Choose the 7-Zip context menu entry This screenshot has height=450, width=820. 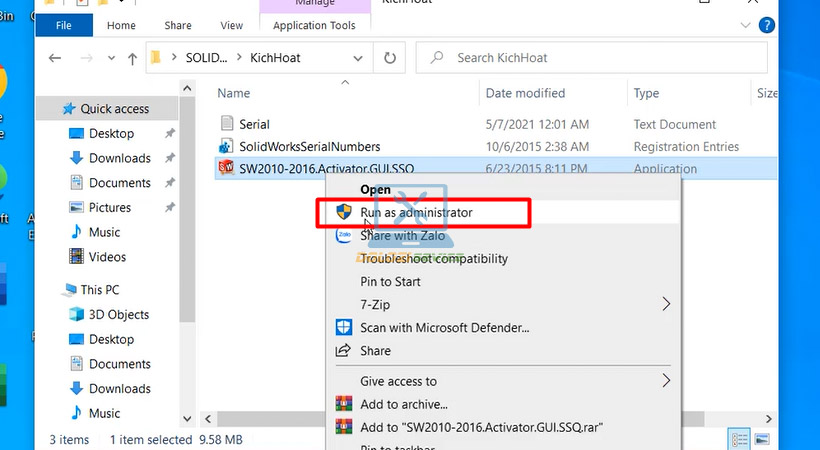pos(375,305)
